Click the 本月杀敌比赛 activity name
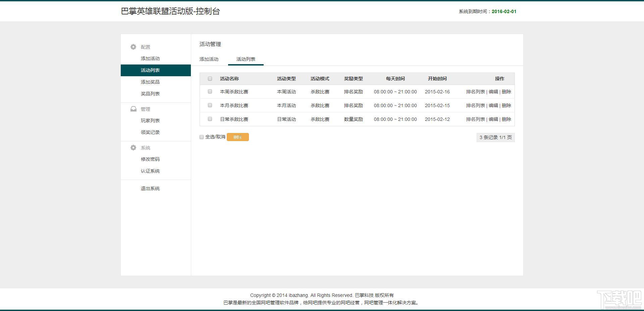The image size is (644, 311). point(234,105)
